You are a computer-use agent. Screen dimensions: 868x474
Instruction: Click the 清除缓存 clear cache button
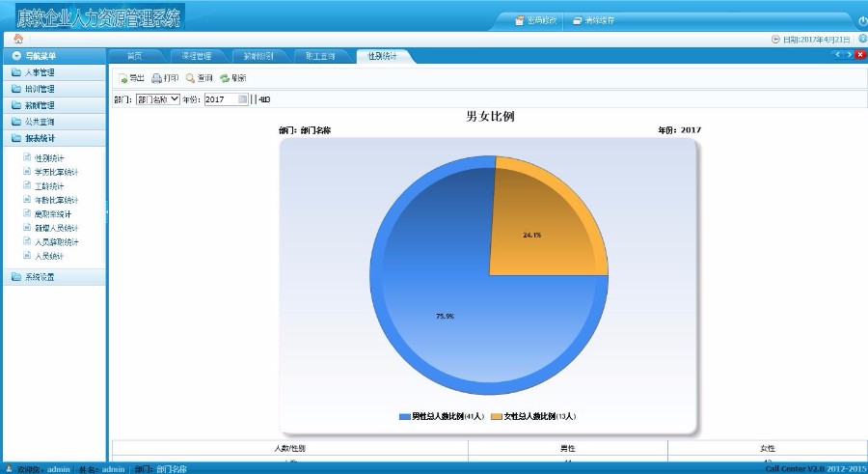pos(593,20)
